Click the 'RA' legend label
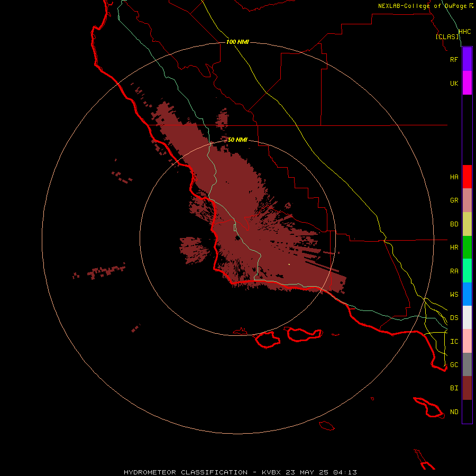The image size is (476, 476). (x=454, y=271)
